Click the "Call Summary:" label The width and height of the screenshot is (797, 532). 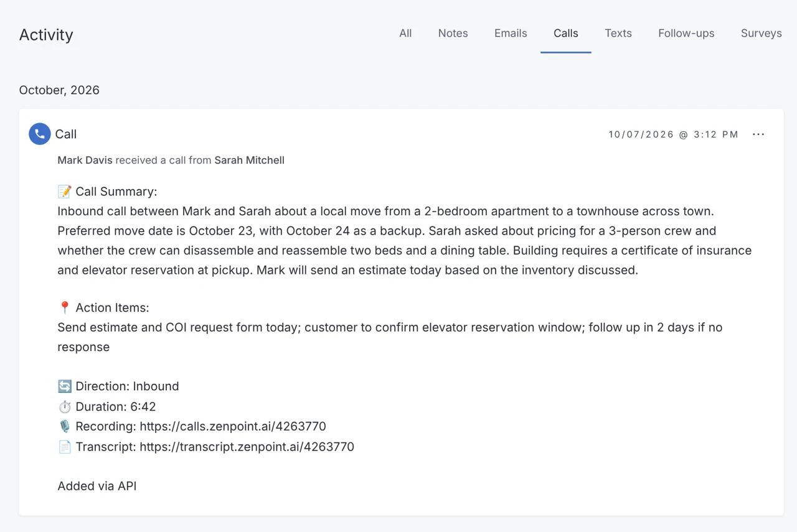click(x=116, y=192)
